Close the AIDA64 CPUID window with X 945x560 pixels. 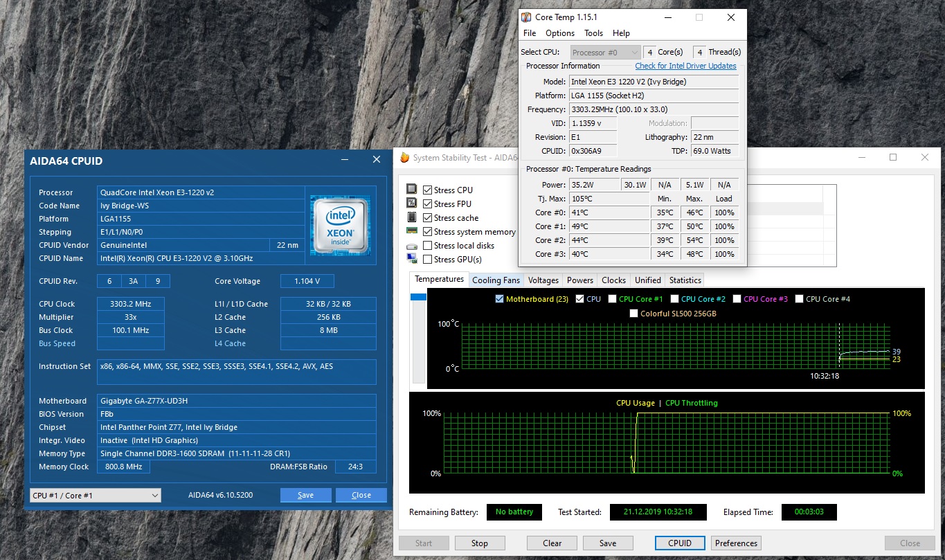coord(377,160)
